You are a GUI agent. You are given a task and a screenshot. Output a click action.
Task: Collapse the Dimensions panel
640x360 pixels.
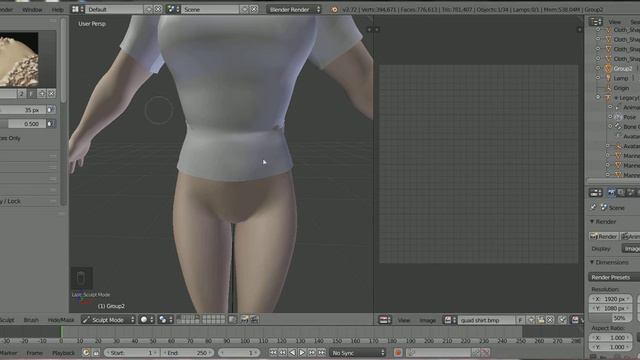[x=592, y=262]
